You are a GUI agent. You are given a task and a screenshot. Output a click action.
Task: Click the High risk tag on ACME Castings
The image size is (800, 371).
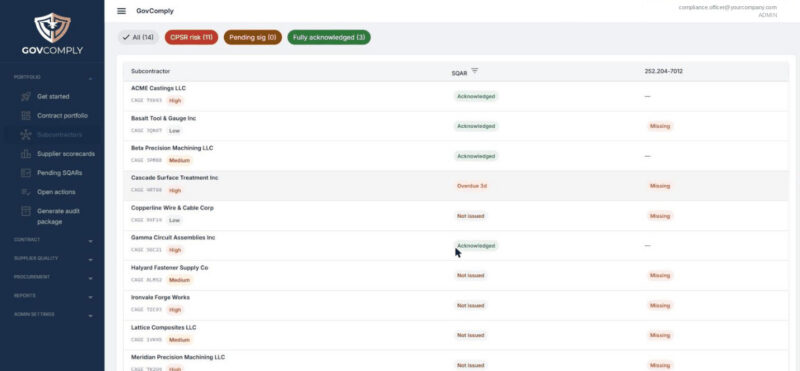175,101
